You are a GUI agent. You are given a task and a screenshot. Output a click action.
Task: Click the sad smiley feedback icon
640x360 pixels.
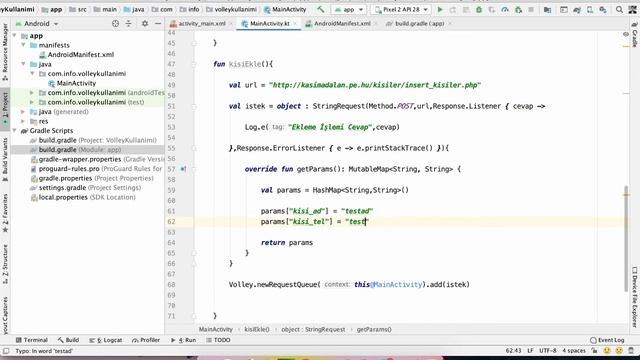pyautogui.click(x=619, y=351)
